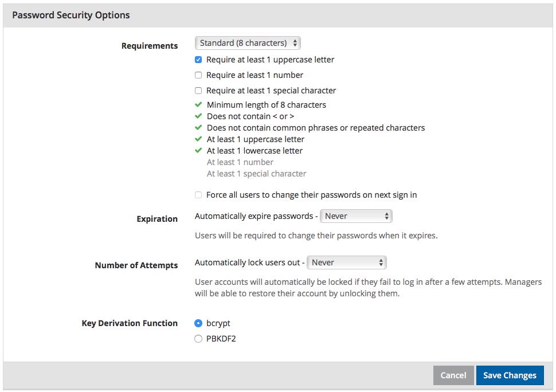The width and height of the screenshot is (556, 392).
Task: Click the 'At least 1 number' greyed requirement
Action: click(240, 162)
